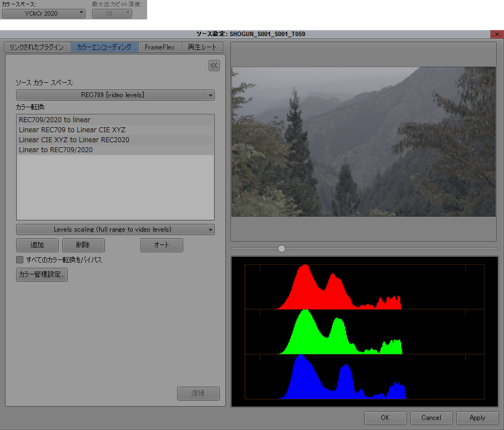504x430 pixels.
Task: Select 'REC709/2020 to linear' transform row
Action: (x=115, y=119)
